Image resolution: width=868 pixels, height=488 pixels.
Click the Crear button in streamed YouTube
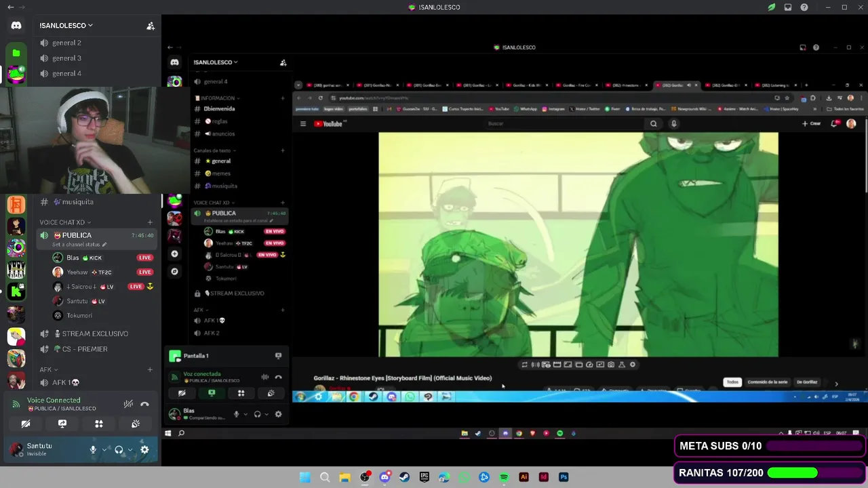(812, 124)
